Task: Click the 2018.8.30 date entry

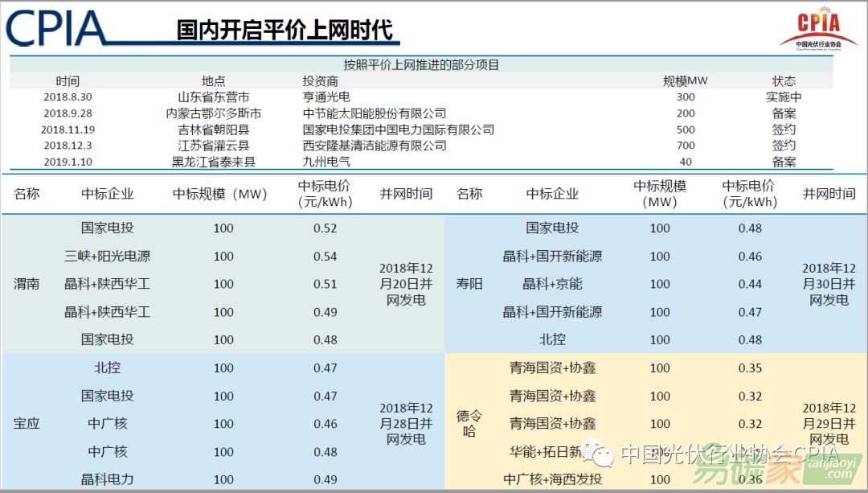Action: 68,97
